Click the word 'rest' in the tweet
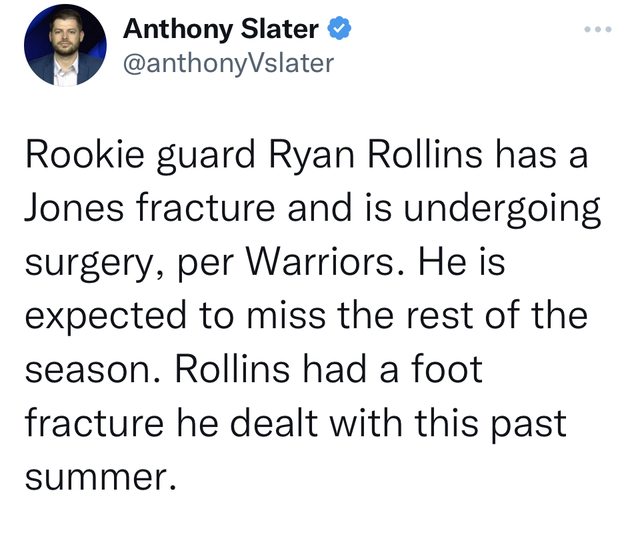Viewport: 640px width, 537px height. pos(440,317)
